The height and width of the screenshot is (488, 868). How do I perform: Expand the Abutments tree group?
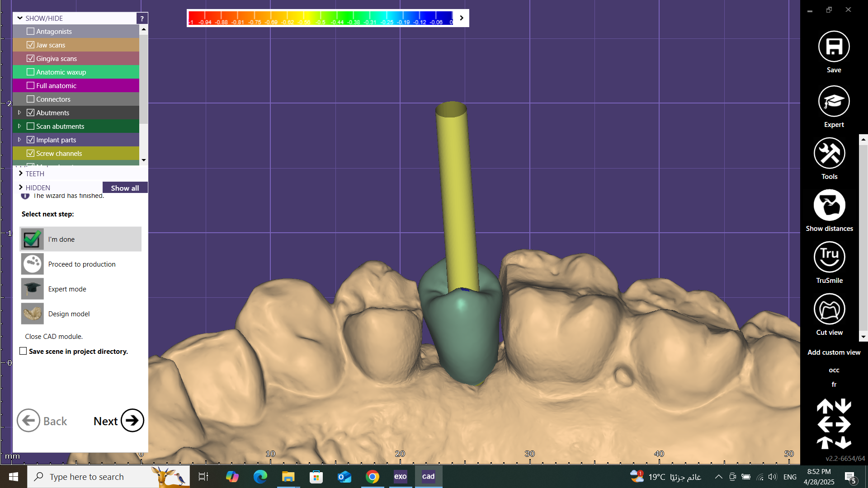[19, 113]
